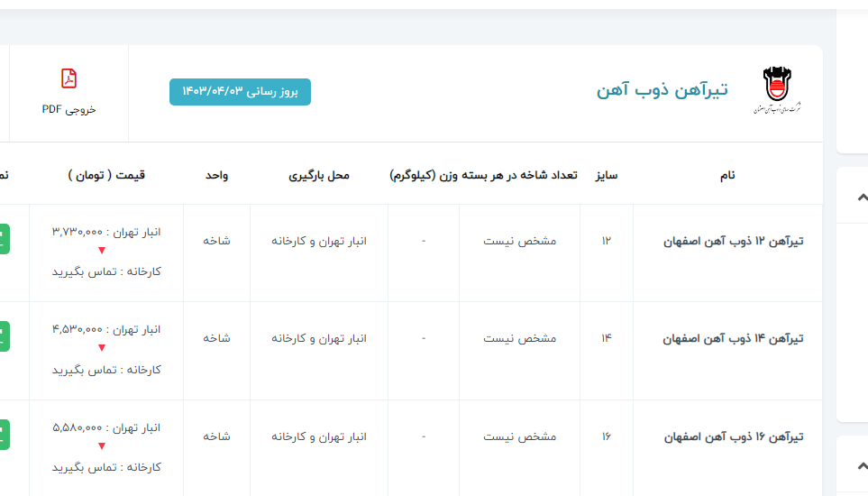Viewport: 868px width, 496px height.
Task: Click red price-drop arrow in Tirahan 12 row
Action: (x=102, y=251)
